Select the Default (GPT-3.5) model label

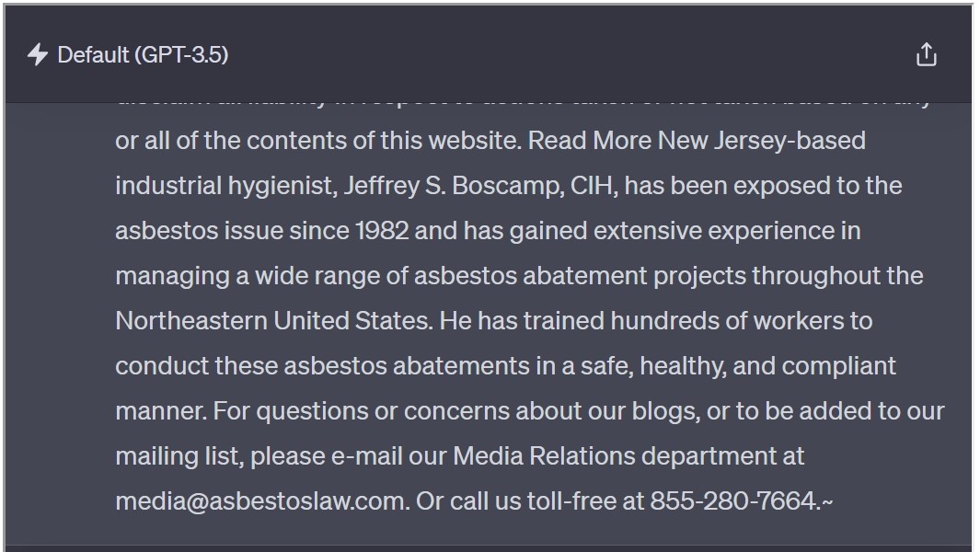click(x=143, y=55)
